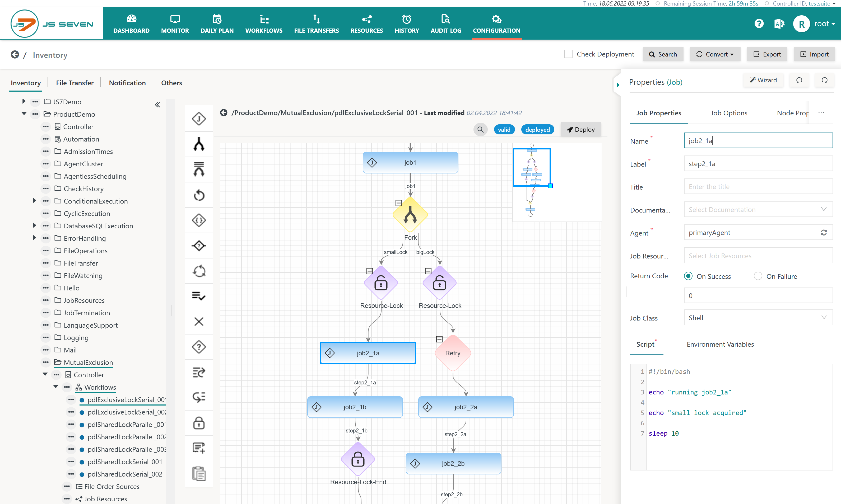Click the Deploy button
The height and width of the screenshot is (504, 841).
pyautogui.click(x=580, y=129)
